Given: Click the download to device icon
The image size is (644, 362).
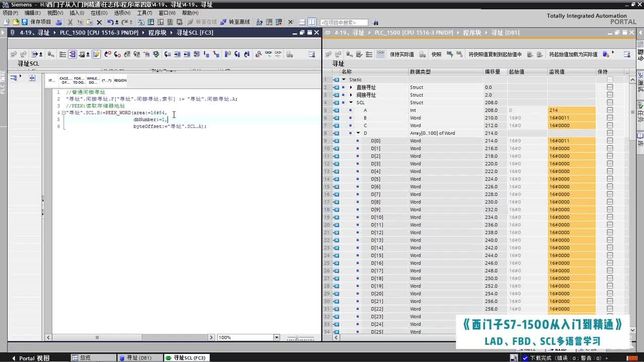Looking at the screenshot, I should point(150,22).
